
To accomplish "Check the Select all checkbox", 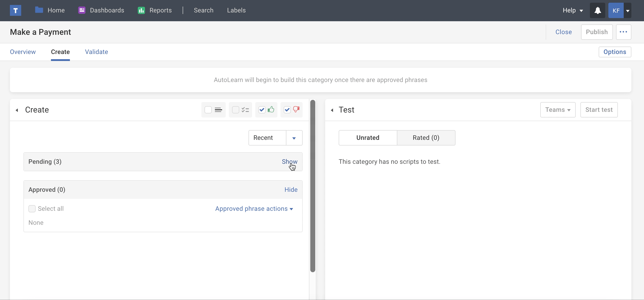I will 32,209.
